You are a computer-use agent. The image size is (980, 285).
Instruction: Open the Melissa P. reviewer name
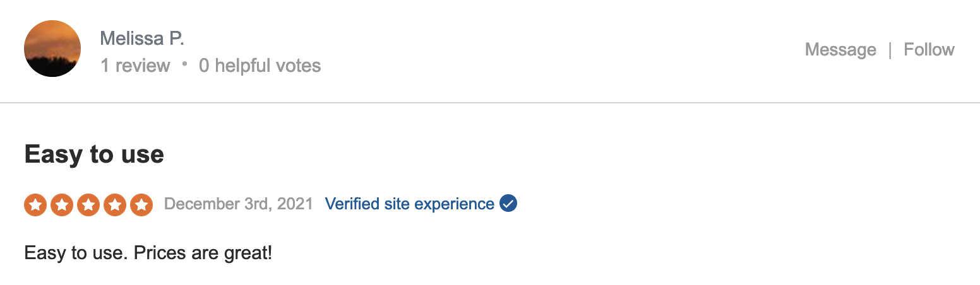141,38
